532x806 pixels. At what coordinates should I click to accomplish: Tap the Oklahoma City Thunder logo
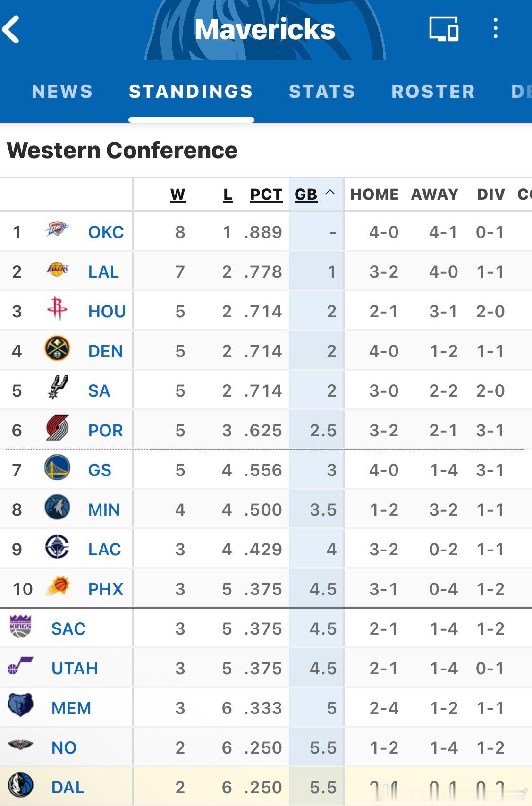(57, 230)
